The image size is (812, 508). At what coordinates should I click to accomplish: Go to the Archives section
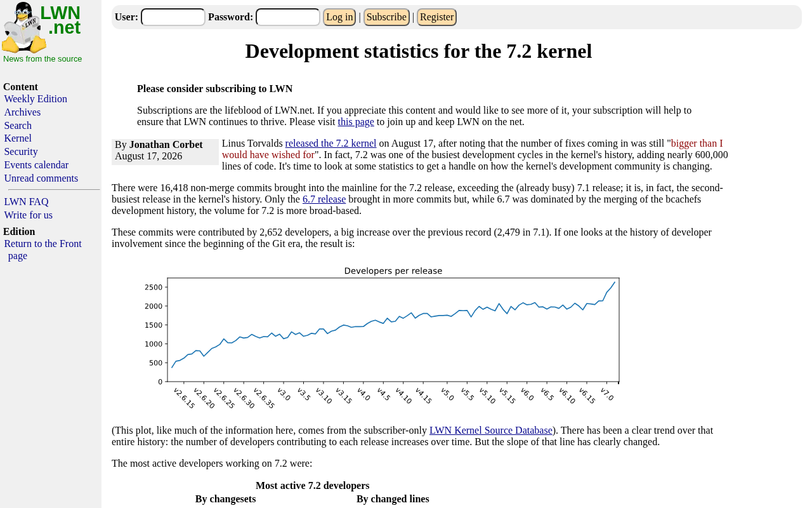pyautogui.click(x=22, y=112)
